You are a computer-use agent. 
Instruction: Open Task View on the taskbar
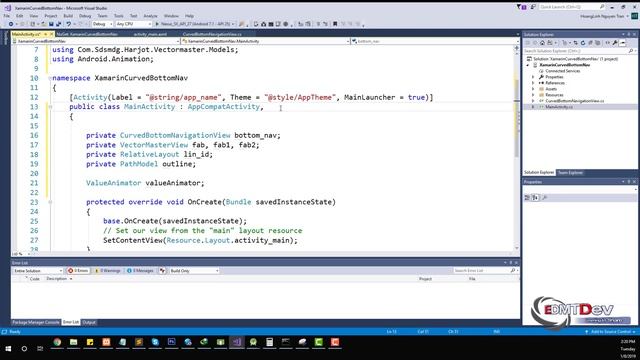click(x=40, y=349)
